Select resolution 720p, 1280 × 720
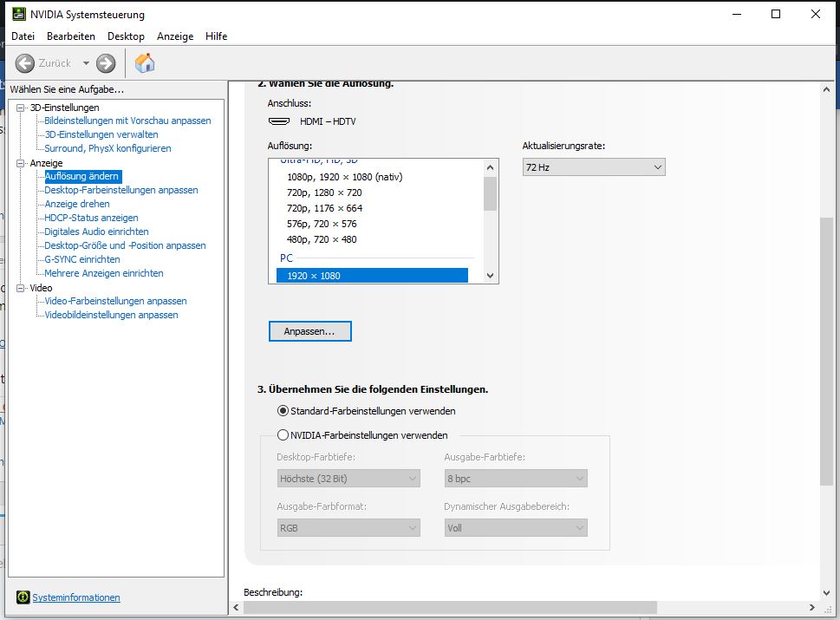The width and height of the screenshot is (840, 620). (324, 193)
